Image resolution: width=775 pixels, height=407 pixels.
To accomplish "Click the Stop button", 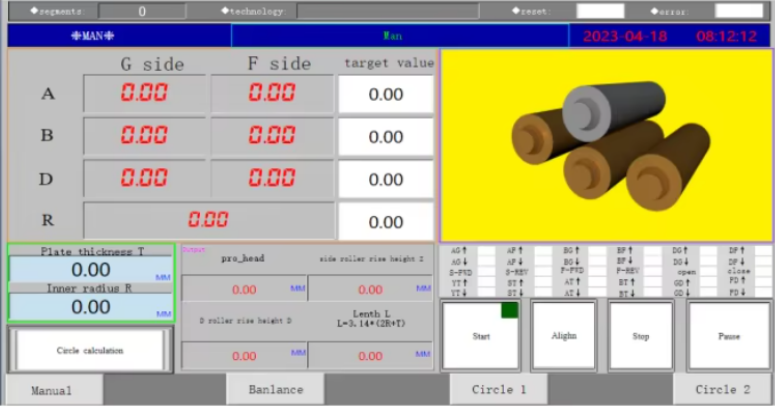I will (x=641, y=336).
